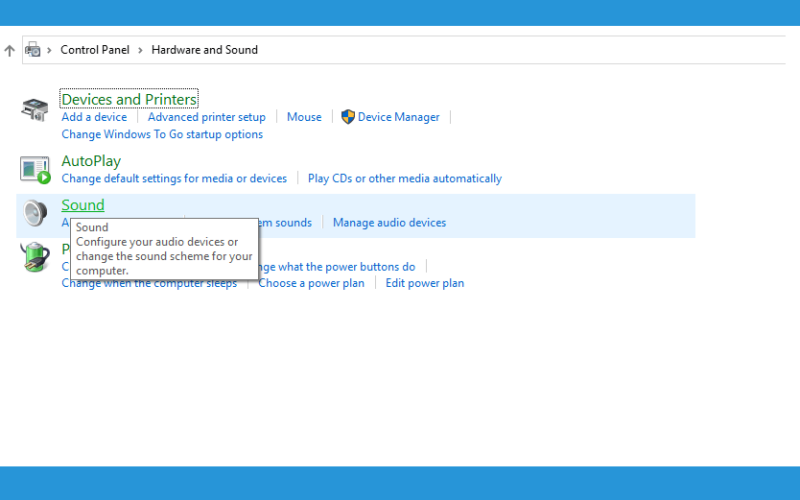Open AutoPlay heading
800x500 pixels.
click(x=91, y=161)
